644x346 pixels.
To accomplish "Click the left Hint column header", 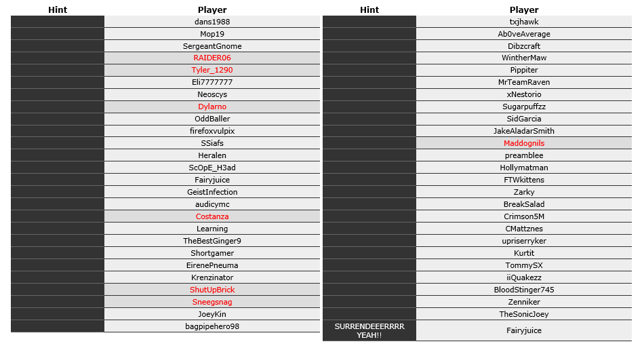I will [58, 10].
